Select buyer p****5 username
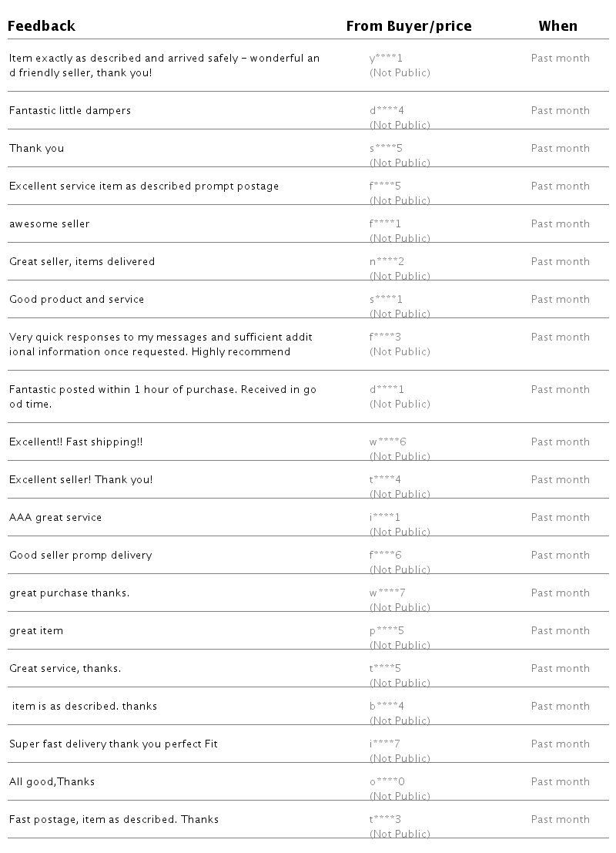 click(387, 631)
